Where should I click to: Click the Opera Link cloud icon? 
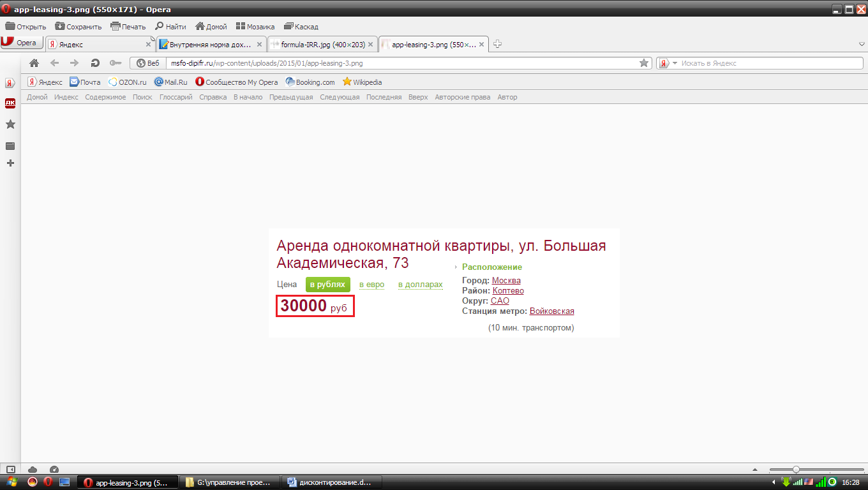[33, 469]
